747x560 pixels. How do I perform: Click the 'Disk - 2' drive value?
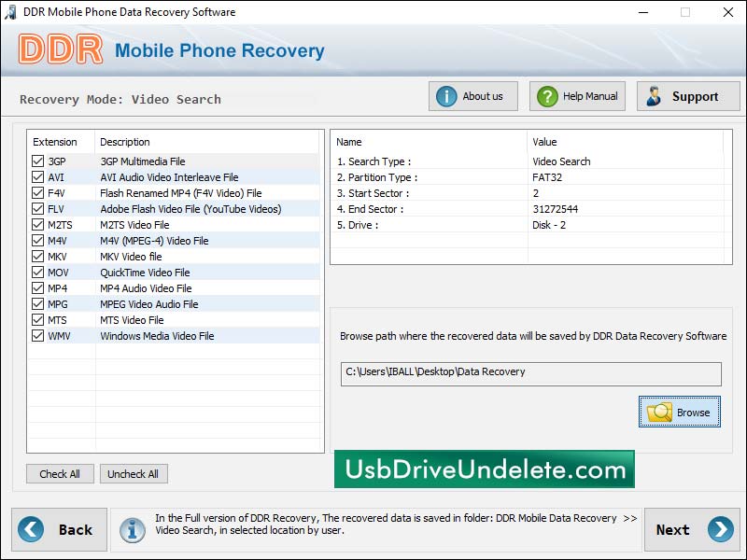pos(549,225)
